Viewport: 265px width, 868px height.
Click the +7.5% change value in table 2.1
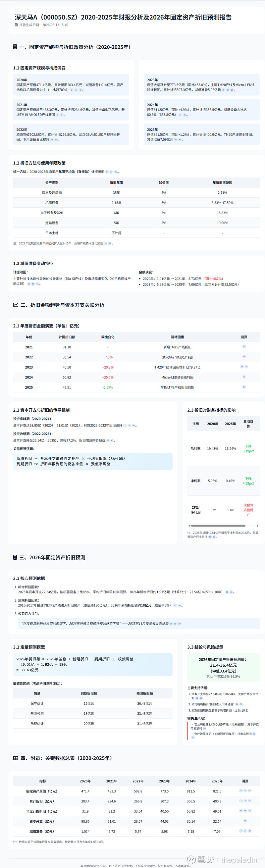click(108, 357)
